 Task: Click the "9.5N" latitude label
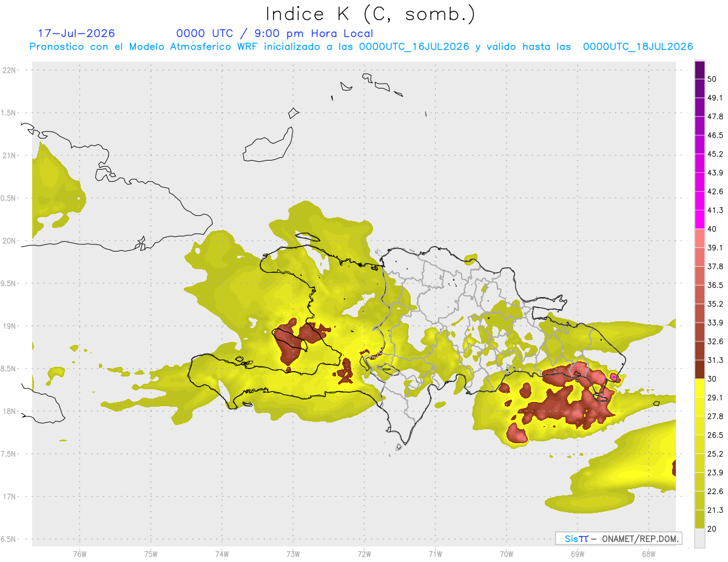pos(9,283)
